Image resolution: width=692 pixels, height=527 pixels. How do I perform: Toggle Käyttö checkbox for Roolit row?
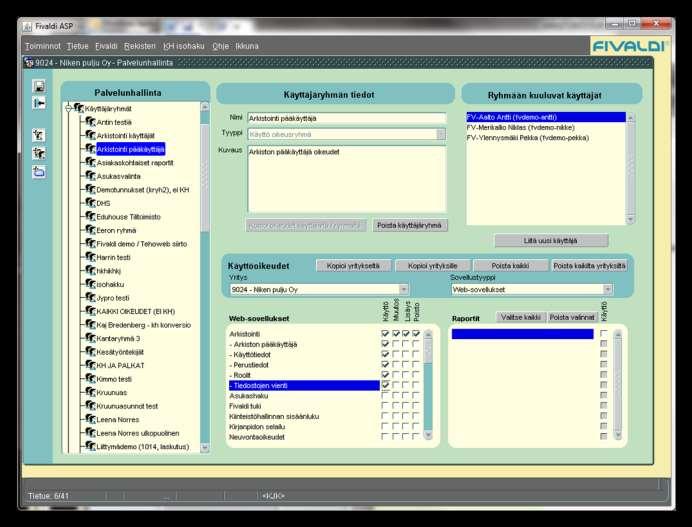point(385,375)
